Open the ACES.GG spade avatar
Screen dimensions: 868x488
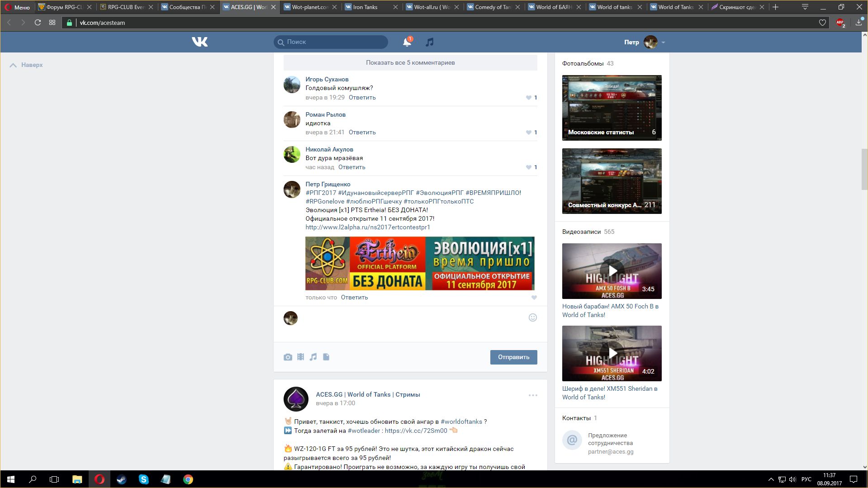[x=296, y=399]
